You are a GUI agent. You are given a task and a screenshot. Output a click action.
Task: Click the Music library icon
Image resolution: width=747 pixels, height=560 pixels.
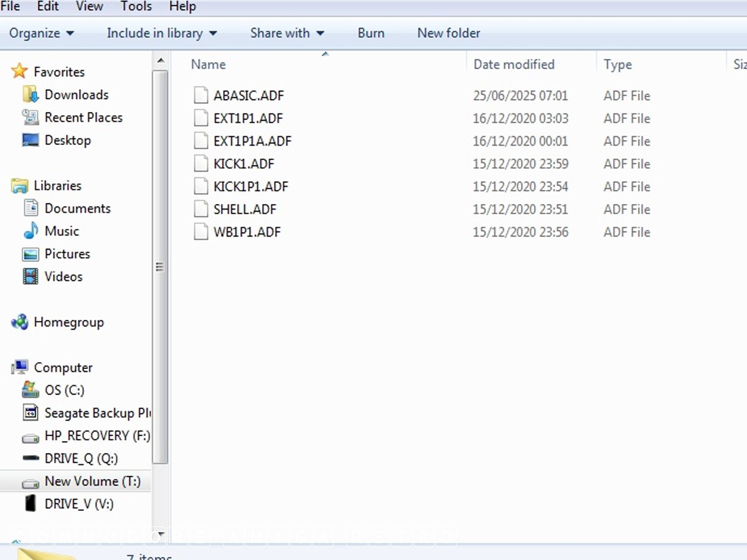(x=31, y=231)
